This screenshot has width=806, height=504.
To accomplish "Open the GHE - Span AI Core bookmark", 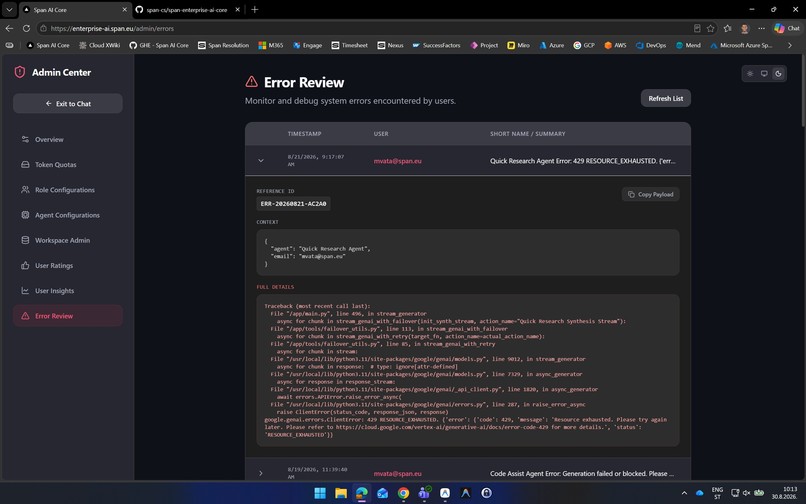I will pos(159,45).
